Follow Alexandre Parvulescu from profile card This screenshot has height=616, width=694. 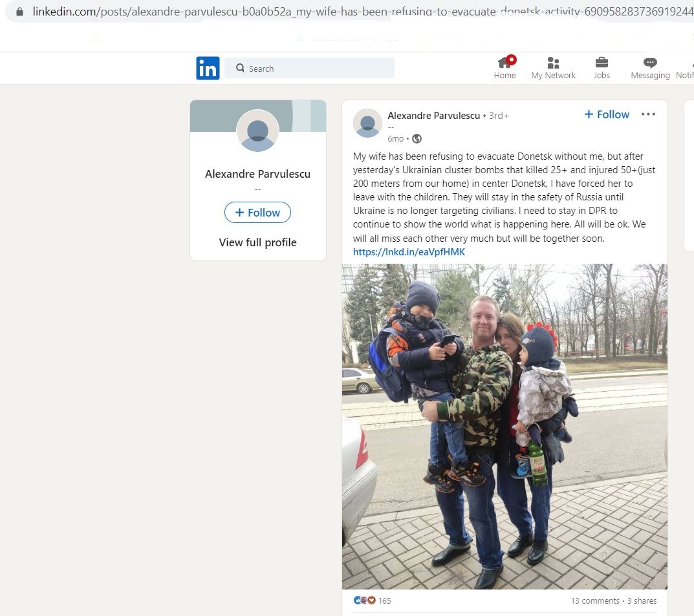(257, 212)
